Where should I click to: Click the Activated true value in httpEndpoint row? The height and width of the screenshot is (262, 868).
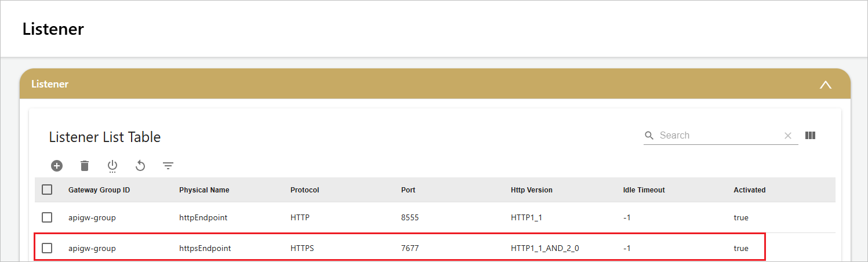pos(741,218)
